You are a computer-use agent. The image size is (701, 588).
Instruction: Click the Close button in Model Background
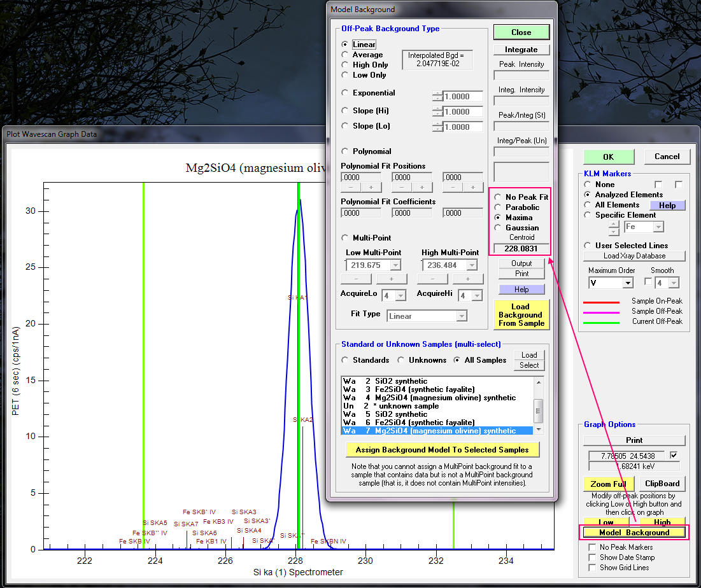coord(521,32)
